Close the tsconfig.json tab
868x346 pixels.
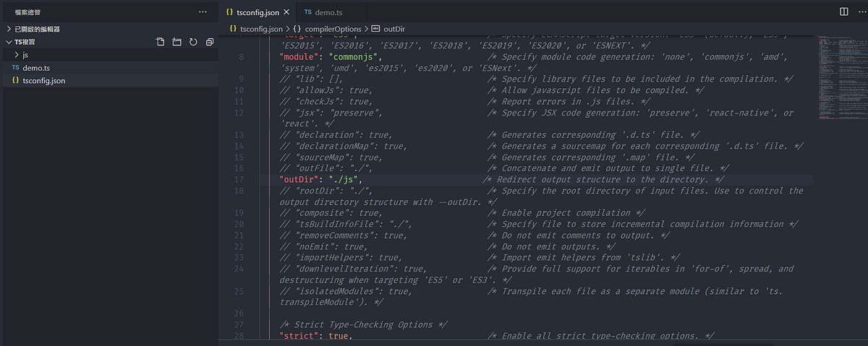coord(286,12)
